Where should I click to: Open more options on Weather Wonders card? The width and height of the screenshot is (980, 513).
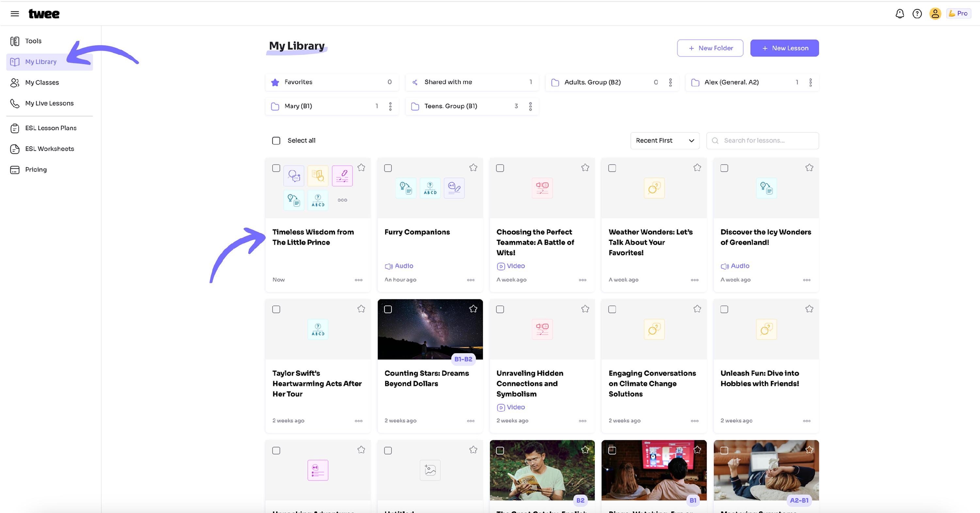(x=695, y=280)
